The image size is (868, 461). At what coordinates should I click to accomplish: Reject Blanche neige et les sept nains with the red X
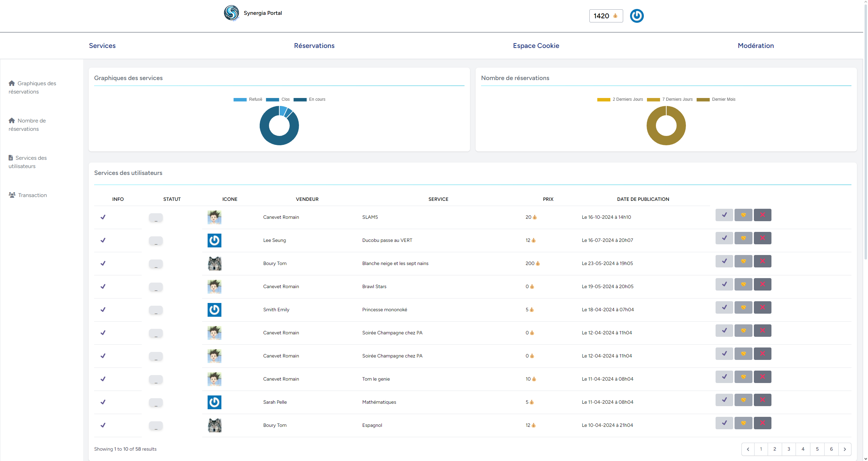click(762, 261)
